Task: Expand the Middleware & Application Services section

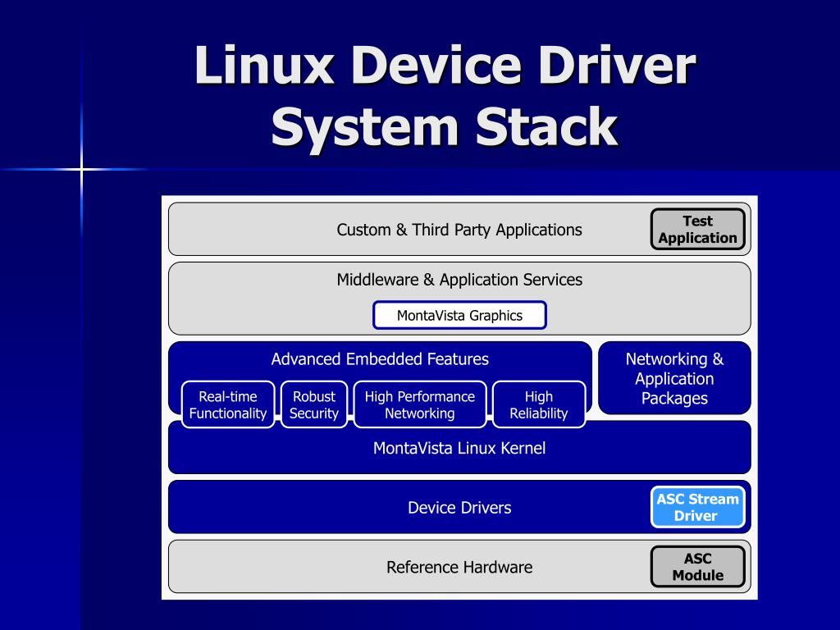Action: click(x=459, y=280)
